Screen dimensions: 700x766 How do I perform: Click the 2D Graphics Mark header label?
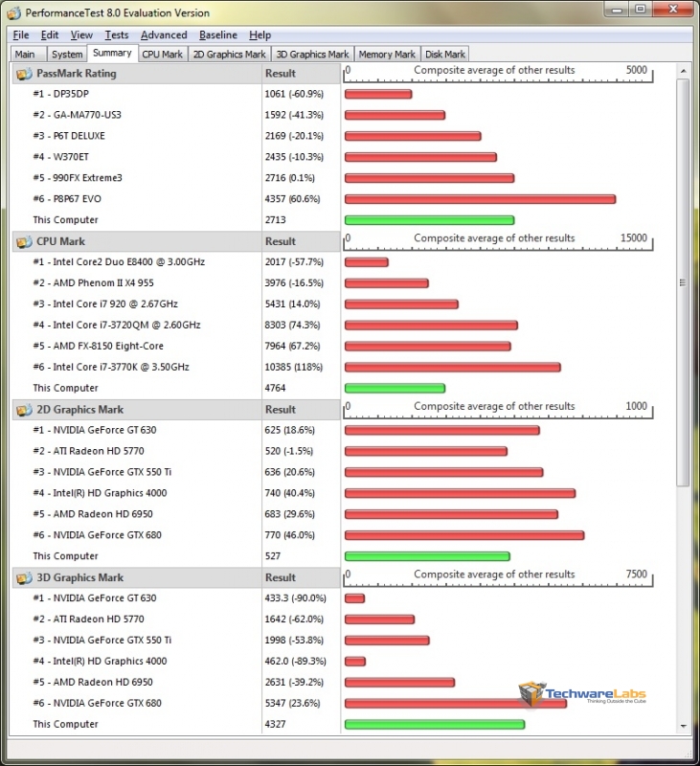[80, 410]
